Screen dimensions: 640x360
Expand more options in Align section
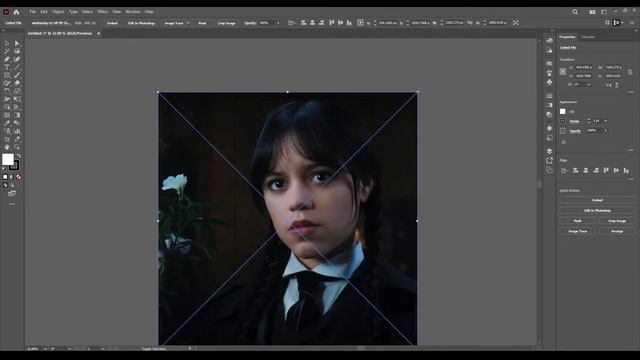631,179
